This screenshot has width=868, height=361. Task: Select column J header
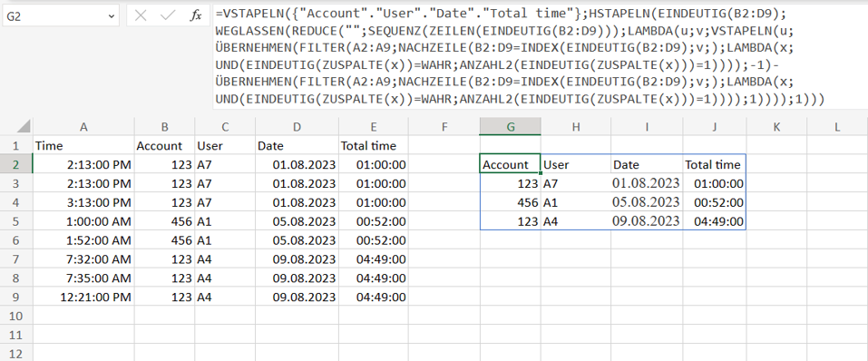coord(715,127)
